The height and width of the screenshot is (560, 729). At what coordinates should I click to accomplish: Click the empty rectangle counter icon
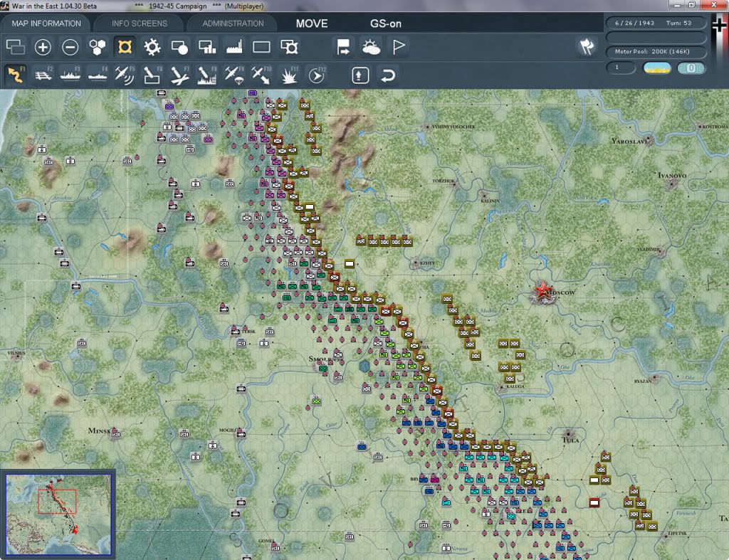coord(261,47)
